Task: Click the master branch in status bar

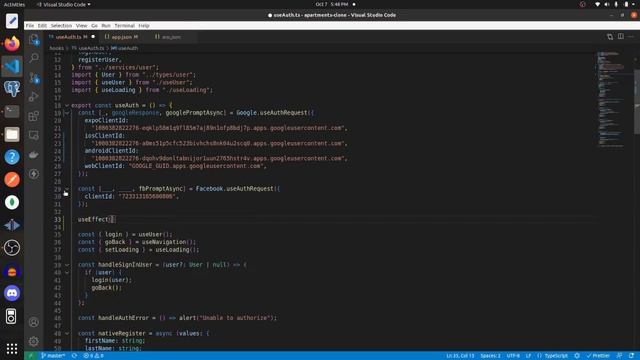Action: (x=53, y=356)
